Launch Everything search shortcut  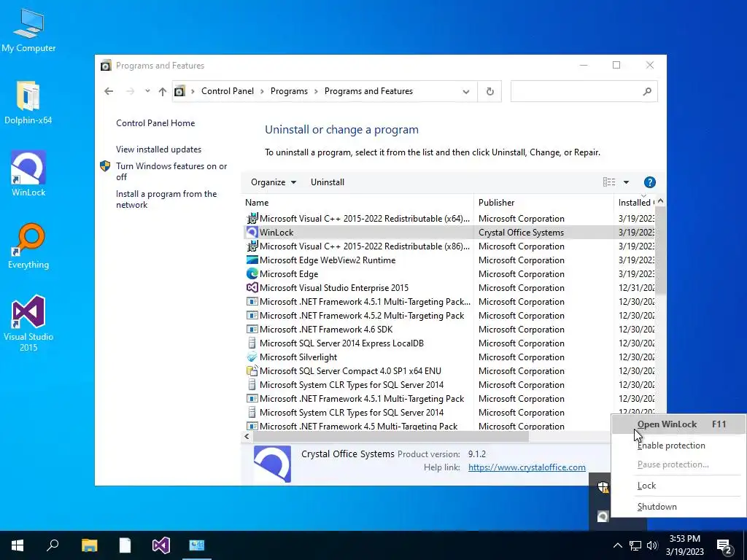[28, 246]
